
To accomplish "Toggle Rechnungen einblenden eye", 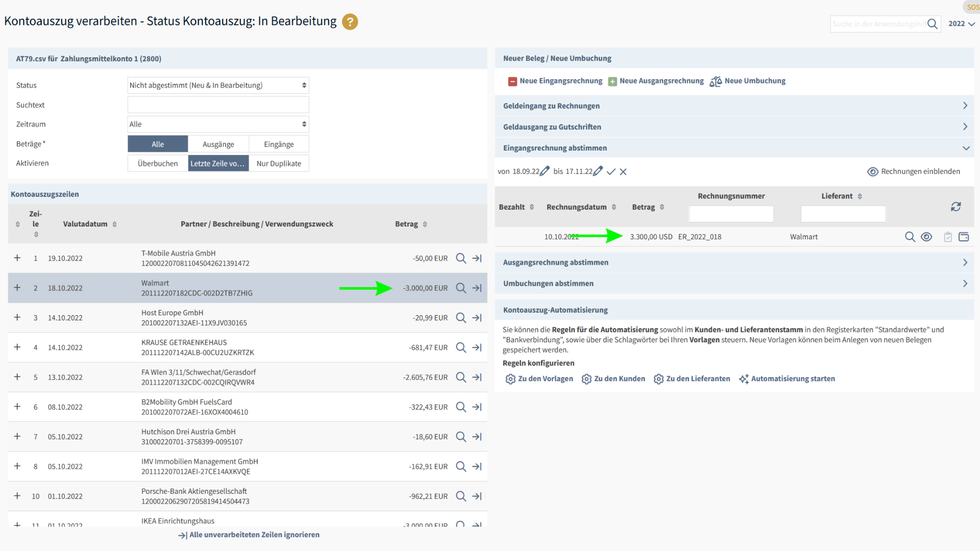I will (873, 172).
